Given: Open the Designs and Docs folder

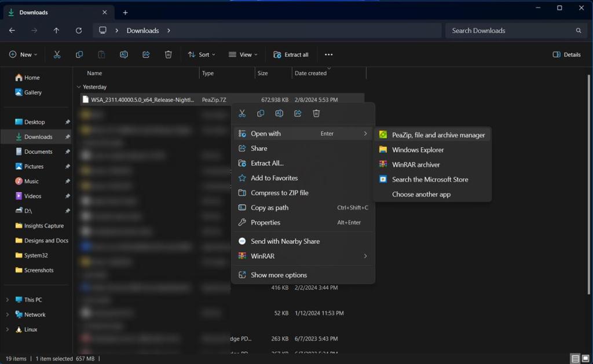Looking at the screenshot, I should tap(42, 240).
